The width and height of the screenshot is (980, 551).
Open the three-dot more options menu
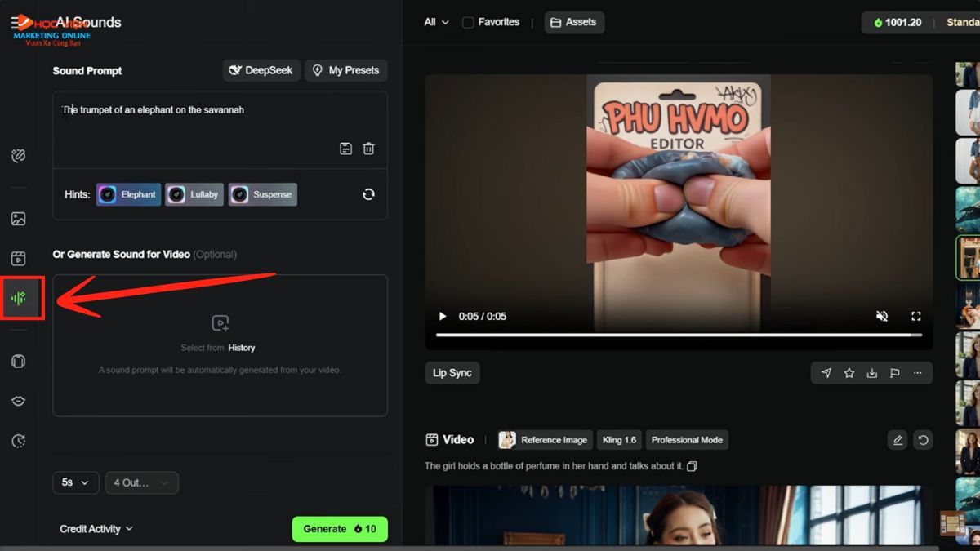(918, 373)
